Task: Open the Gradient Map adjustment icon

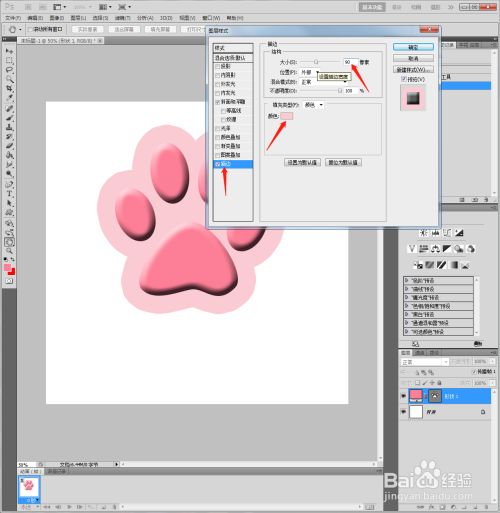Action: pyautogui.click(x=454, y=265)
